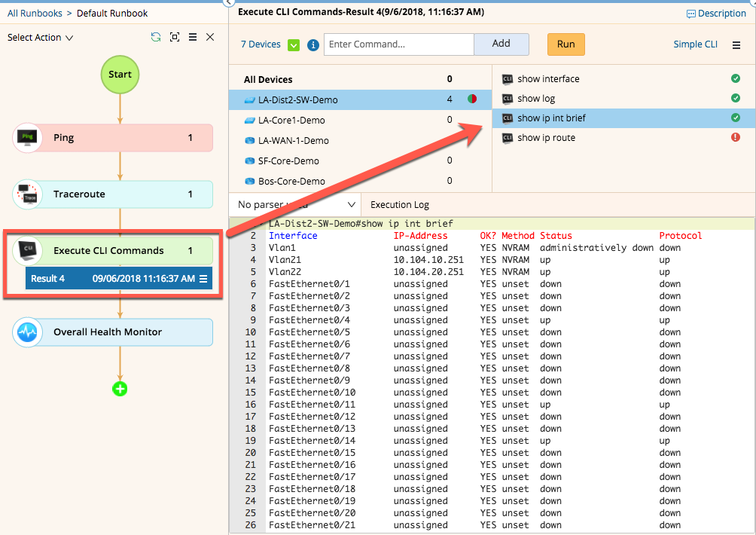This screenshot has height=535, width=756.
Task: Open the No parser used dropdown
Action: tap(295, 205)
